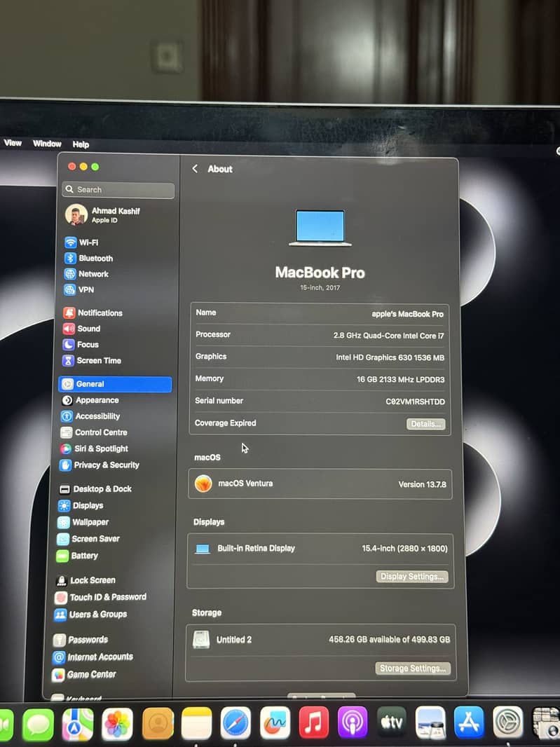Go to Notifications settings

click(x=93, y=313)
